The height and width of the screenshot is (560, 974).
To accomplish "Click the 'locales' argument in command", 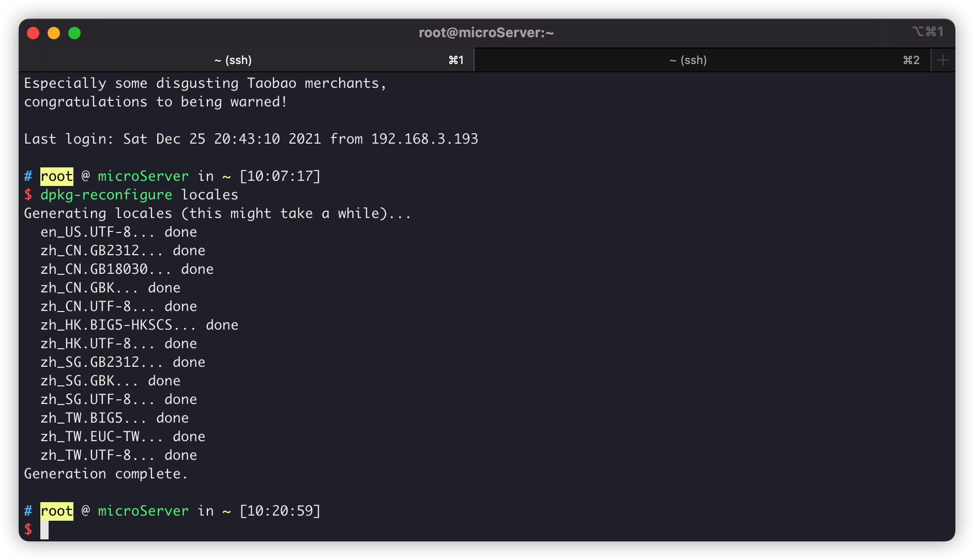I will (209, 195).
